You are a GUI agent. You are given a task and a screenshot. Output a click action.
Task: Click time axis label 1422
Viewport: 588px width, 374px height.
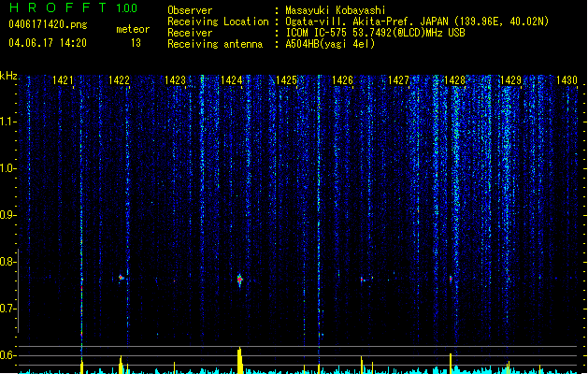(x=119, y=79)
